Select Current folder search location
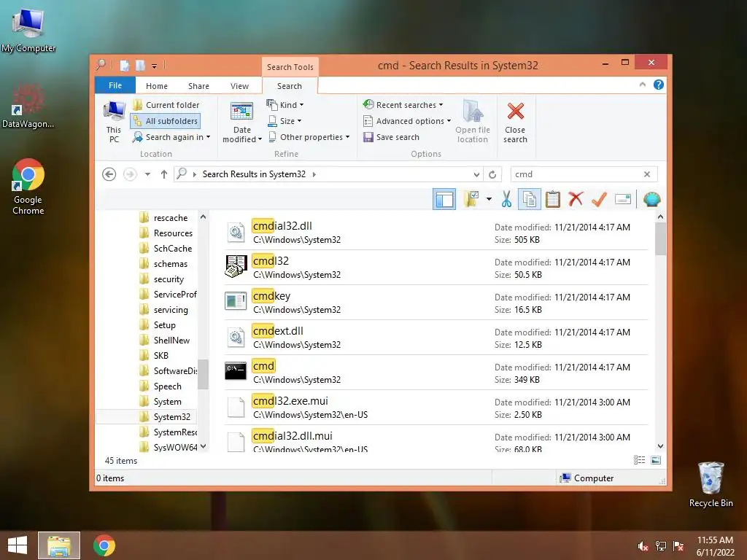Image resolution: width=747 pixels, height=560 pixels. [166, 105]
